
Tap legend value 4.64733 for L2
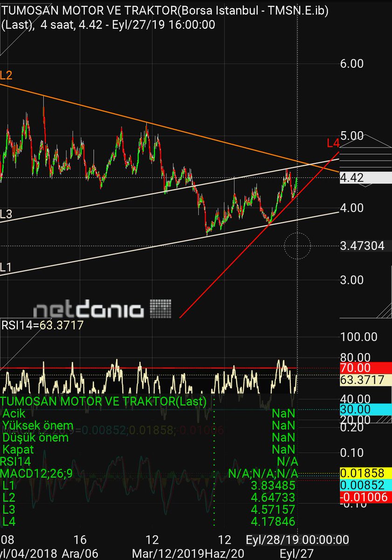[x=274, y=497]
